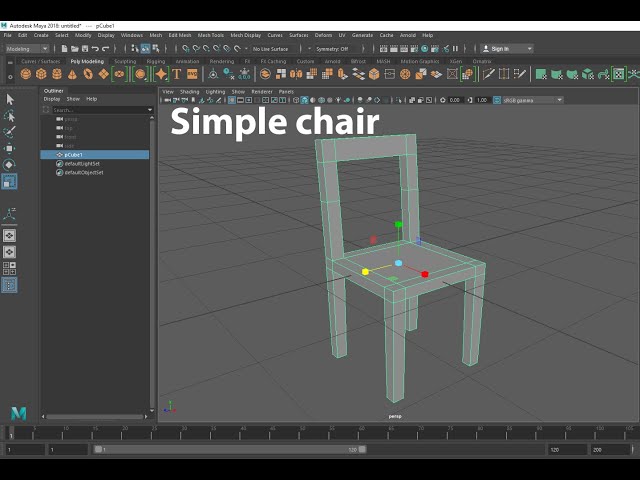Screen dimensions: 640x480
Task: Toggle the sRGB gamma color management icon
Action: coord(497,100)
